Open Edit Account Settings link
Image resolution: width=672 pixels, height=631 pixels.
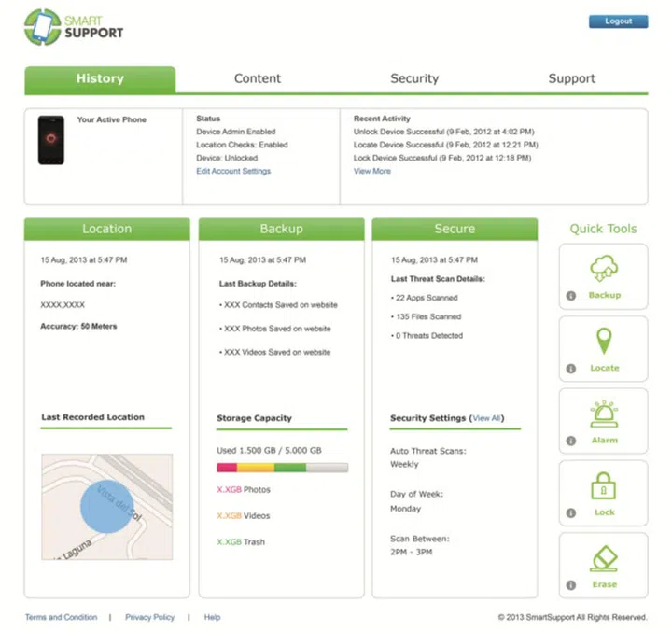pyautogui.click(x=233, y=171)
